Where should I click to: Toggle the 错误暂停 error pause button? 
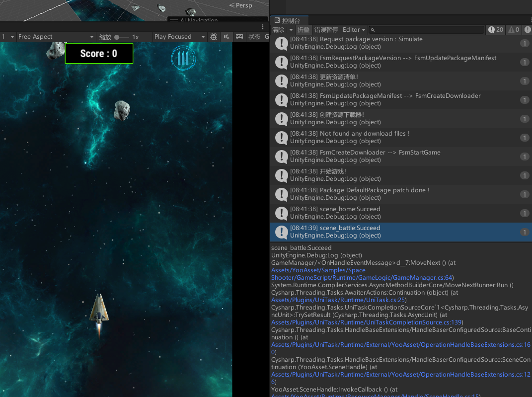pyautogui.click(x=326, y=30)
